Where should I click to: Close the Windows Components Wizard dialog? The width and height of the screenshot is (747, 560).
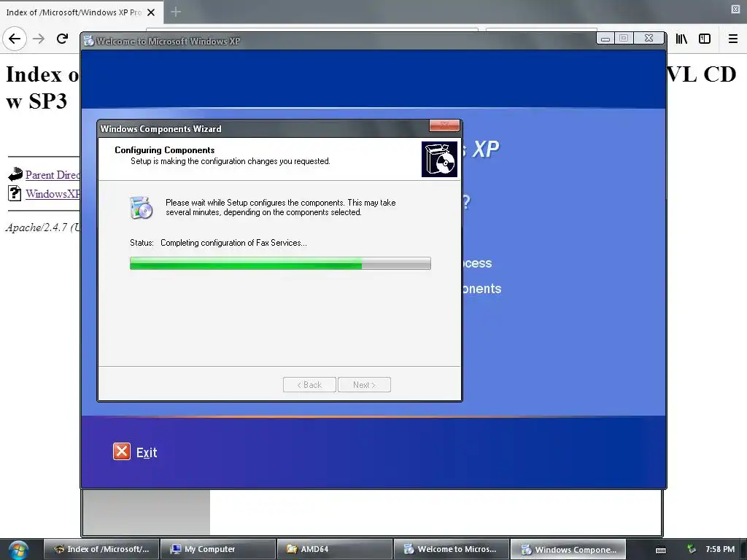pos(444,125)
